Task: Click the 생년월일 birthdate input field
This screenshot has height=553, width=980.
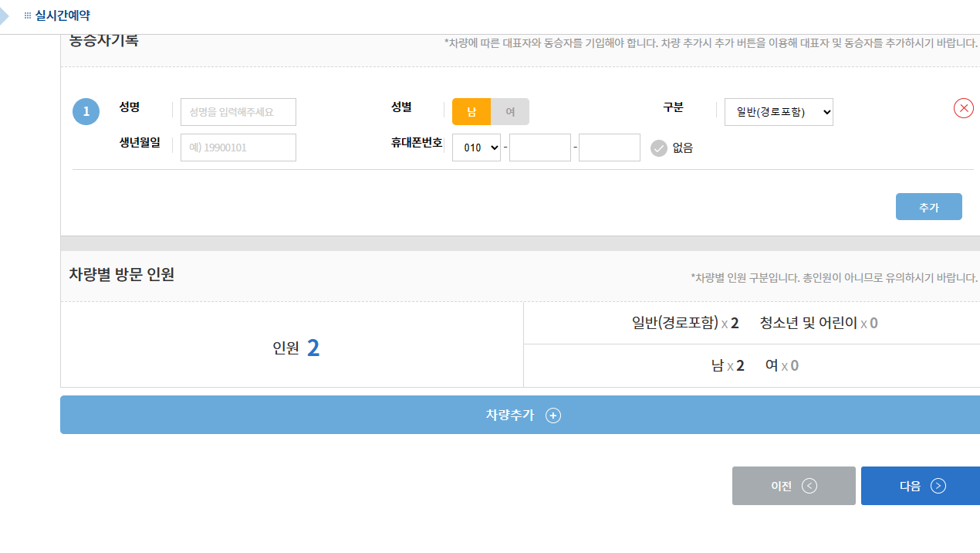Action: [x=238, y=147]
